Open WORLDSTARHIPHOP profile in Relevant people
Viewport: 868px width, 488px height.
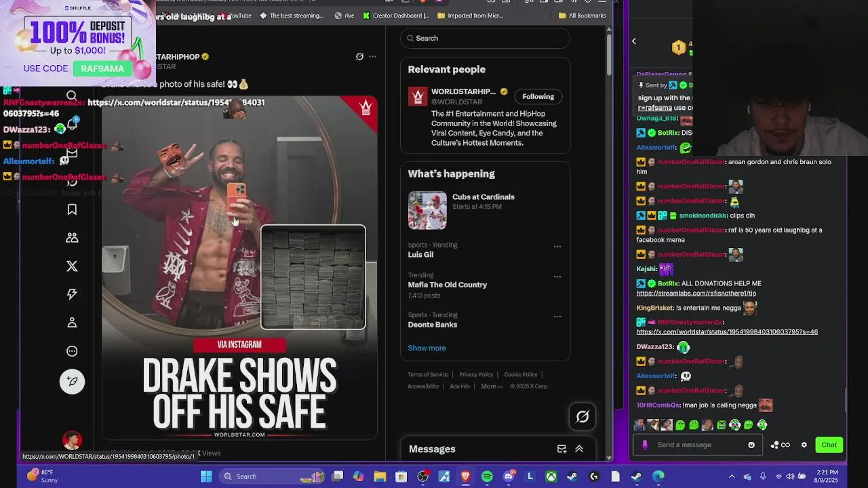click(464, 91)
